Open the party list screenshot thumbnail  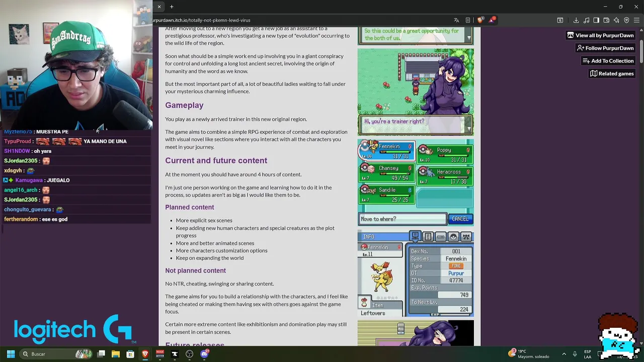(416, 183)
